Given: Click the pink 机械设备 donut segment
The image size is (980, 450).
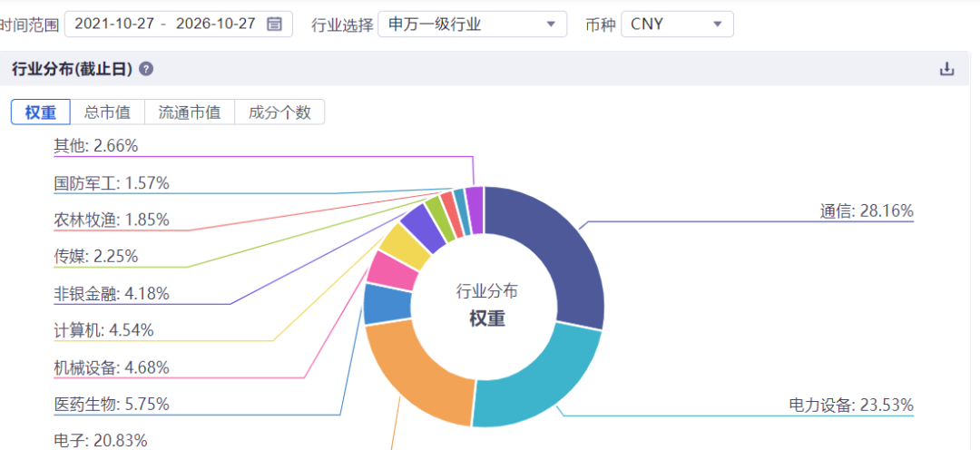Looking at the screenshot, I should [x=394, y=270].
